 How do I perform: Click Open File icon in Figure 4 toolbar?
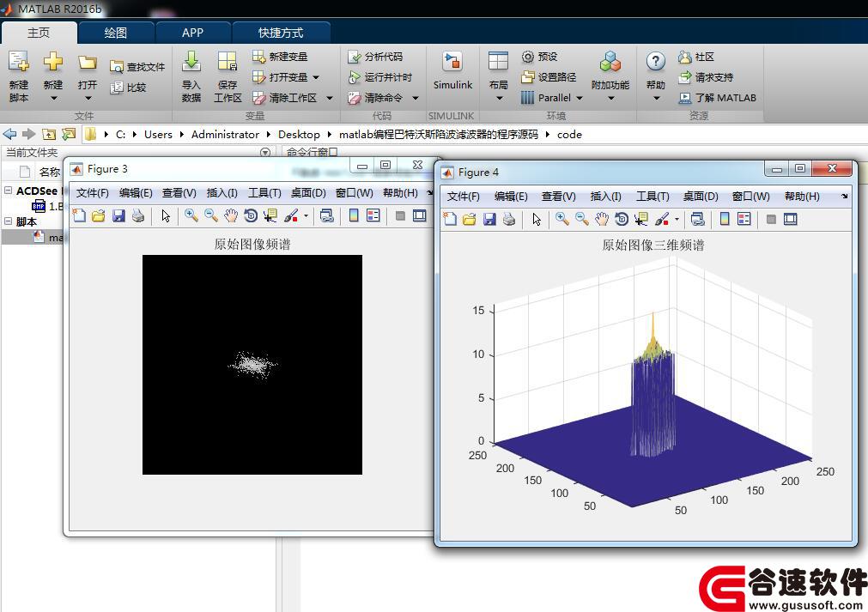pyautogui.click(x=470, y=219)
